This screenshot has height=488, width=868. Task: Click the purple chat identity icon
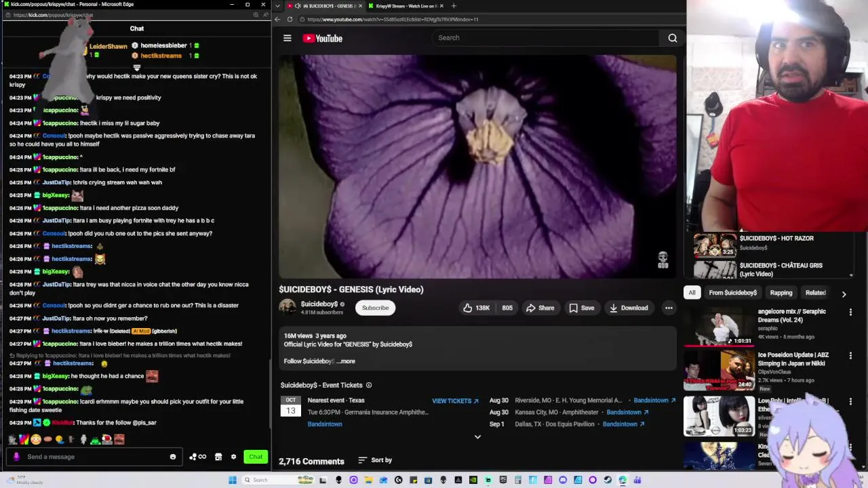click(17, 457)
